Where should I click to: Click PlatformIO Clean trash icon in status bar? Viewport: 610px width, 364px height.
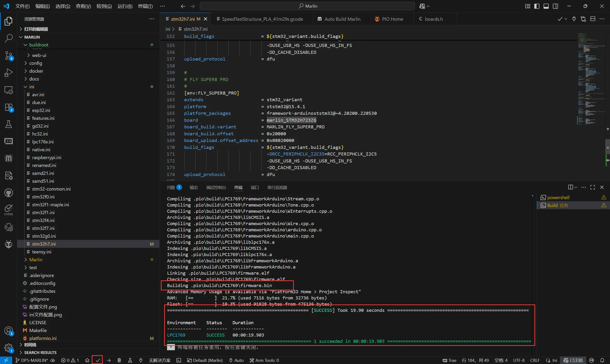[x=119, y=360]
